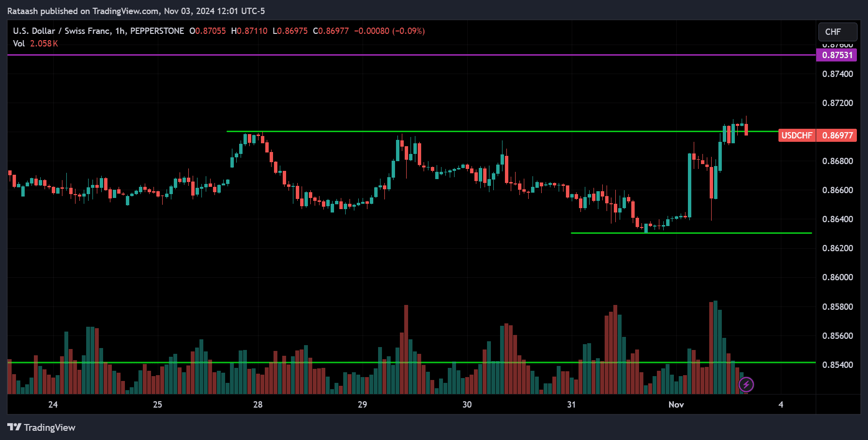Click the 4 date label
868x440 pixels.
pos(781,405)
